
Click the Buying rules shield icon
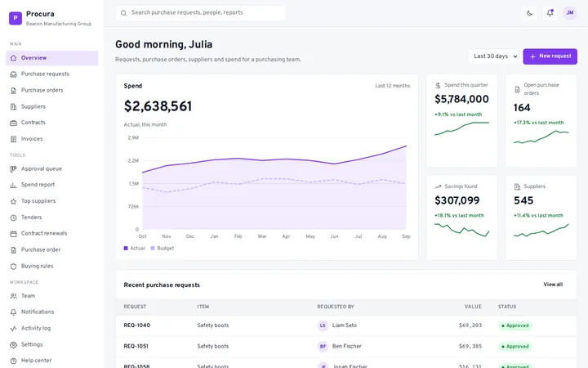click(14, 267)
